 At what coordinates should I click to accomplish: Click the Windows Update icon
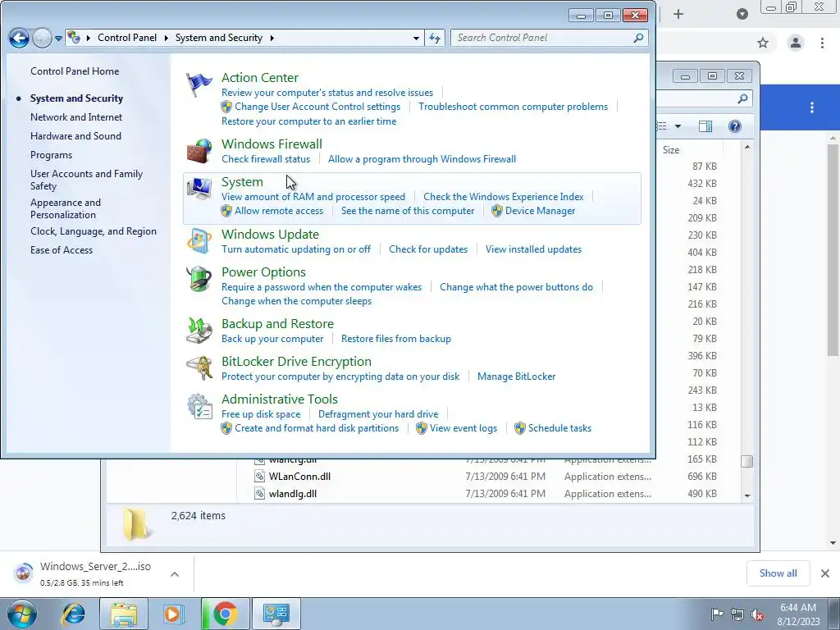tap(199, 241)
